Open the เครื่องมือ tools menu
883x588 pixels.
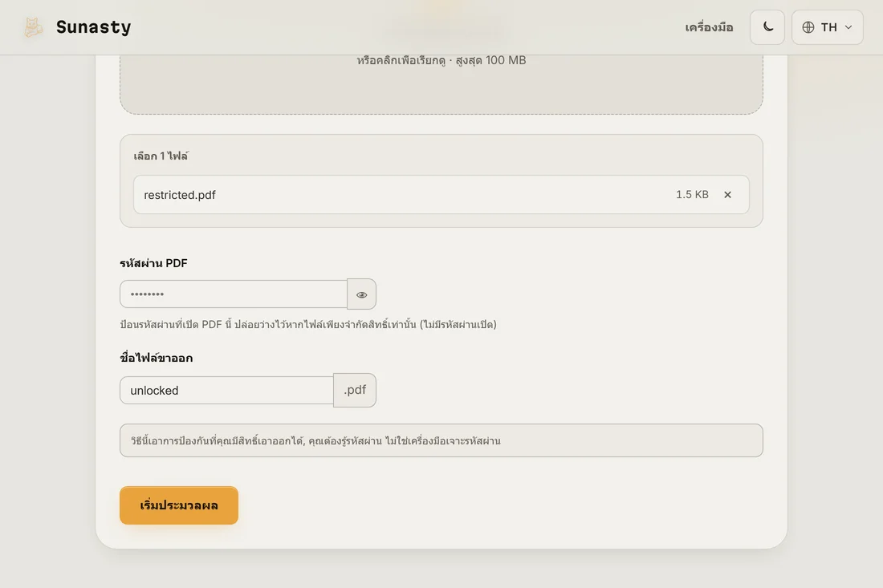click(x=709, y=27)
